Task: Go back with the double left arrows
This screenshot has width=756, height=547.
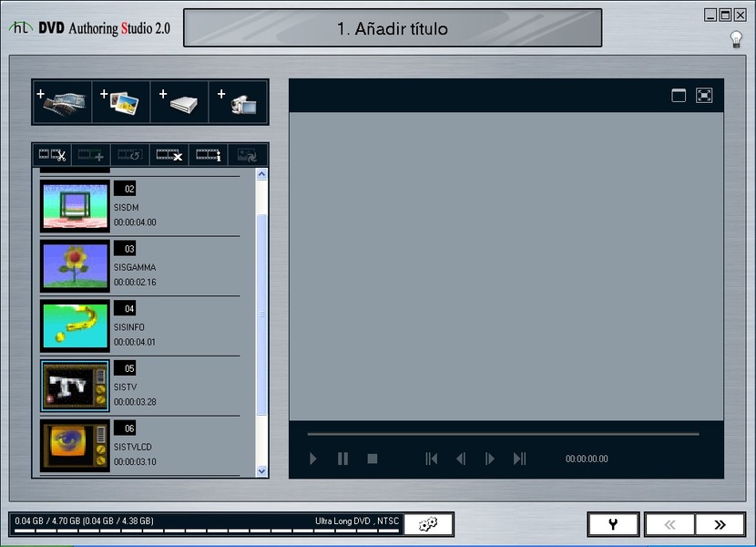Action: (x=669, y=524)
